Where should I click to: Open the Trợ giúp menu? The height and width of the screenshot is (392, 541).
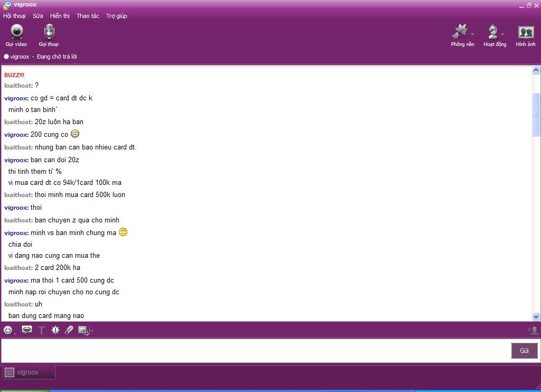(117, 16)
